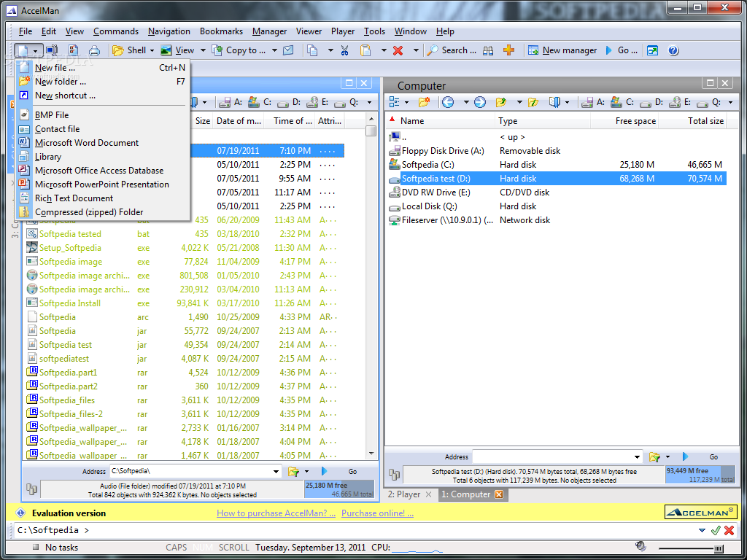The width and height of the screenshot is (747, 560).
Task: Click the Copy to... toolbar button
Action: [239, 50]
